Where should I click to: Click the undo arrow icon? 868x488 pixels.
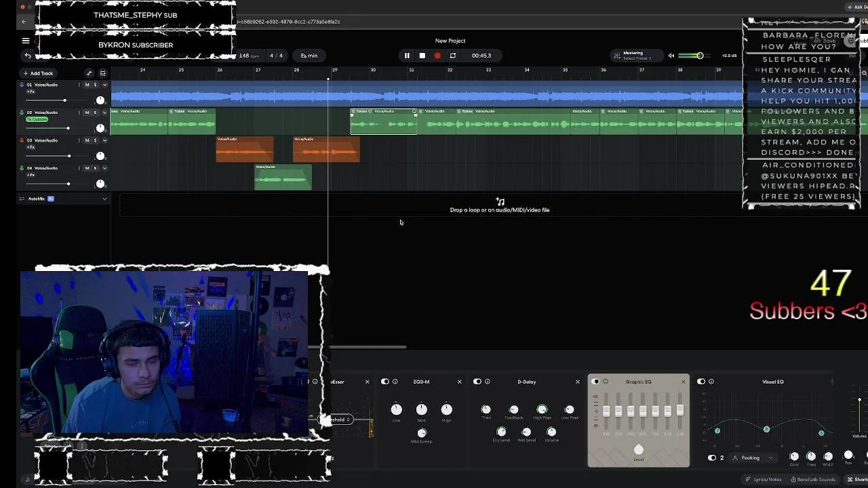coord(28,56)
